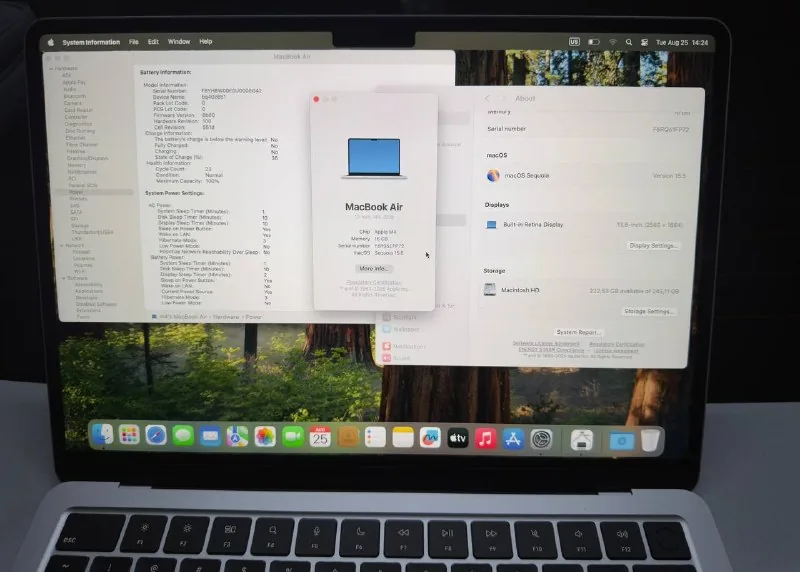The image size is (800, 572).
Task: Launch Apple TV from the Dock
Action: coord(458,438)
